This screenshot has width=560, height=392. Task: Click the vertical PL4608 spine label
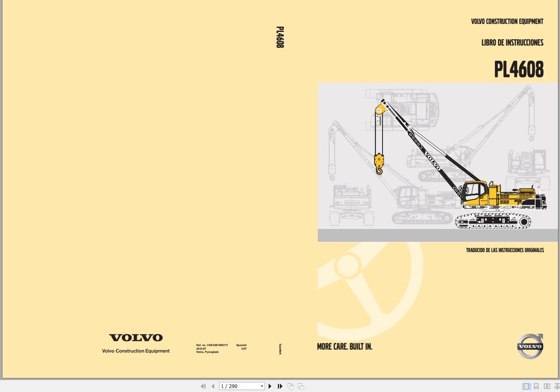[280, 37]
